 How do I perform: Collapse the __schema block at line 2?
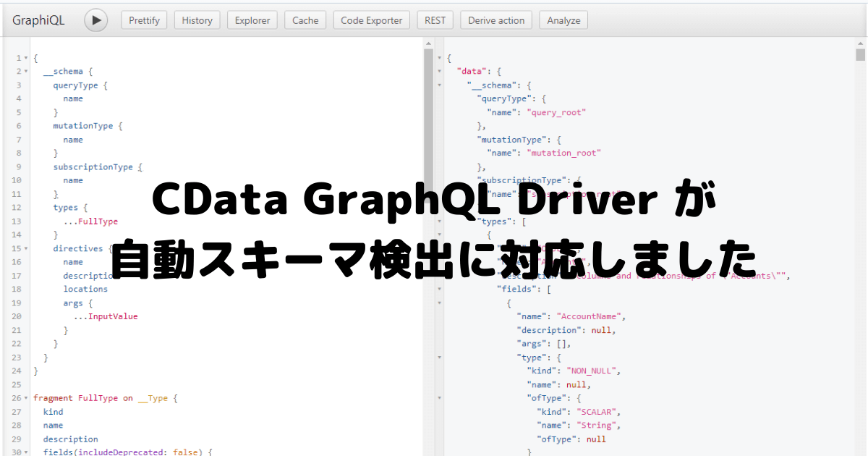tap(26, 72)
